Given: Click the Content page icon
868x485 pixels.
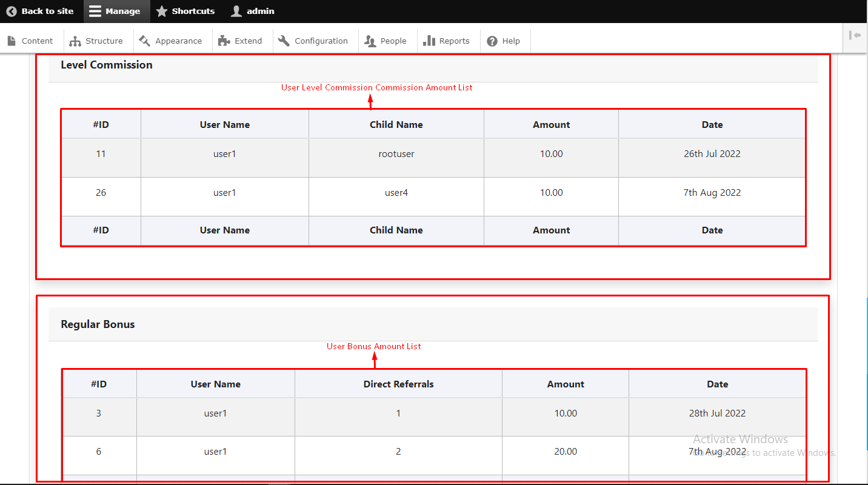Looking at the screenshot, I should click(12, 41).
